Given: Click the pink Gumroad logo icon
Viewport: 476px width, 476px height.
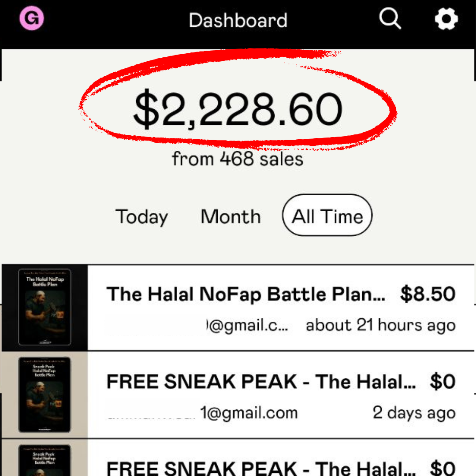Looking at the screenshot, I should pos(32,19).
